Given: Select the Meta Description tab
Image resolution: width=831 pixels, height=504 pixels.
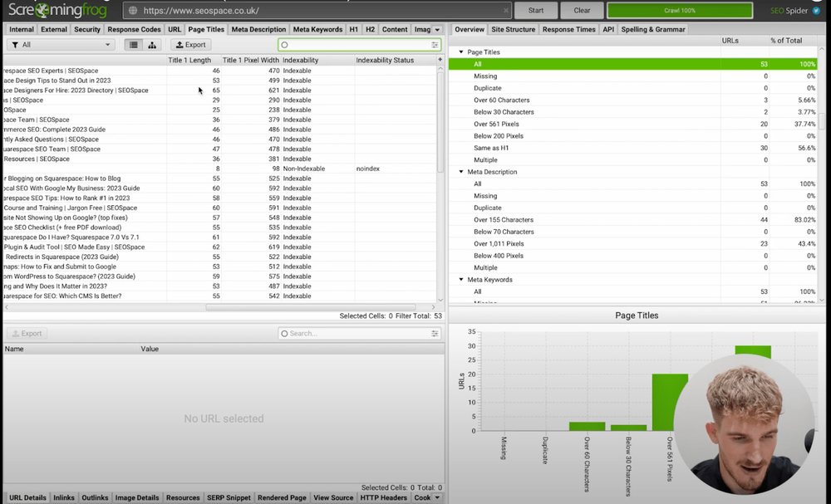Looking at the screenshot, I should [x=258, y=30].
